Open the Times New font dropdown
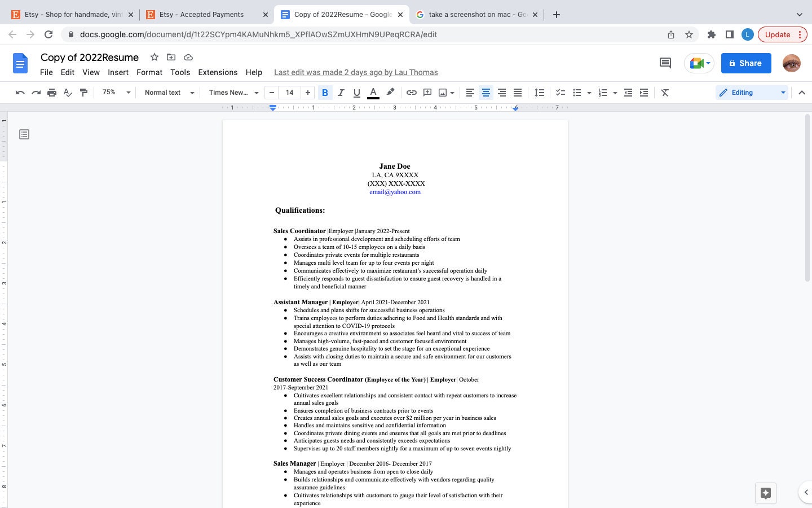The height and width of the screenshot is (508, 812). [x=233, y=93]
